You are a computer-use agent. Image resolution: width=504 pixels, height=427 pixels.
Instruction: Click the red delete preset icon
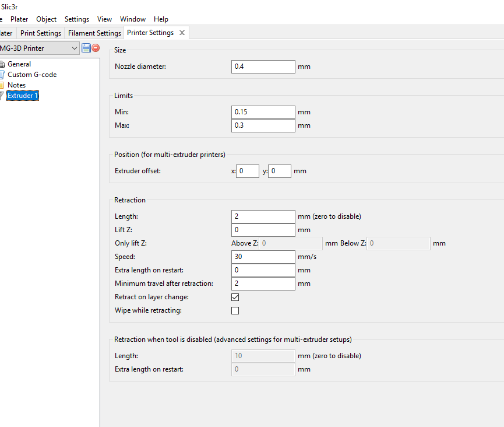click(96, 48)
